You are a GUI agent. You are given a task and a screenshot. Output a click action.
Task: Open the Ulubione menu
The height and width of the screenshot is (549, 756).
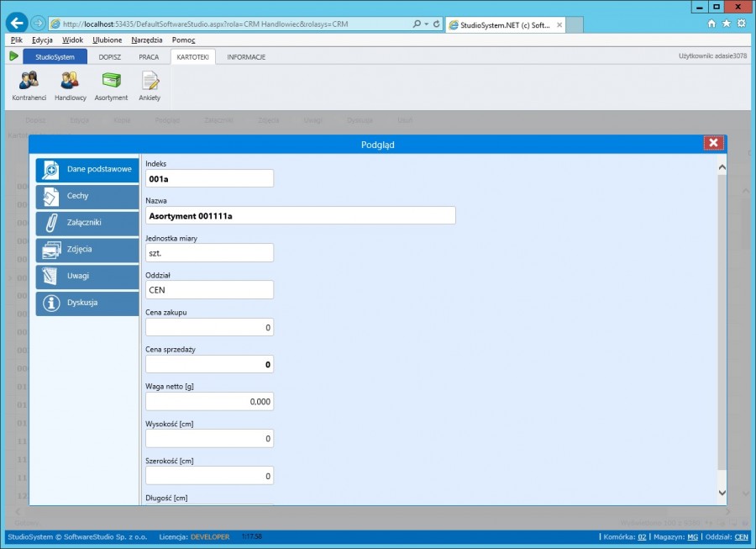coord(107,40)
